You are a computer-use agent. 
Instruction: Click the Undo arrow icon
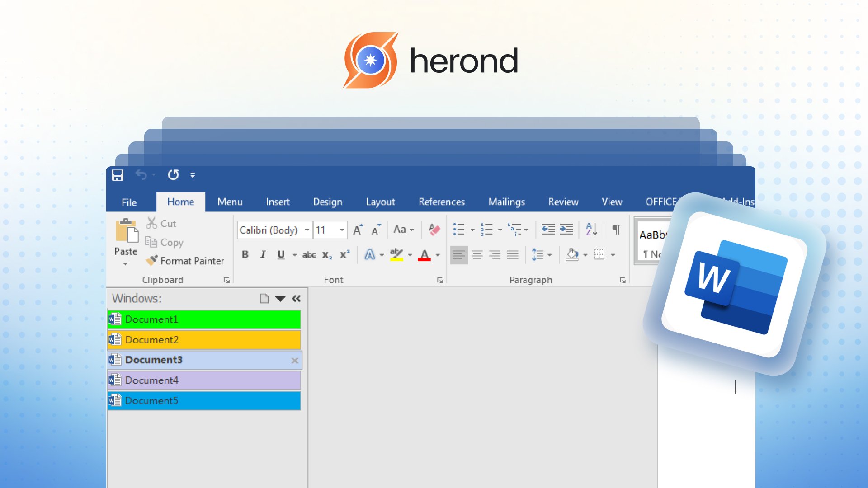coord(141,175)
